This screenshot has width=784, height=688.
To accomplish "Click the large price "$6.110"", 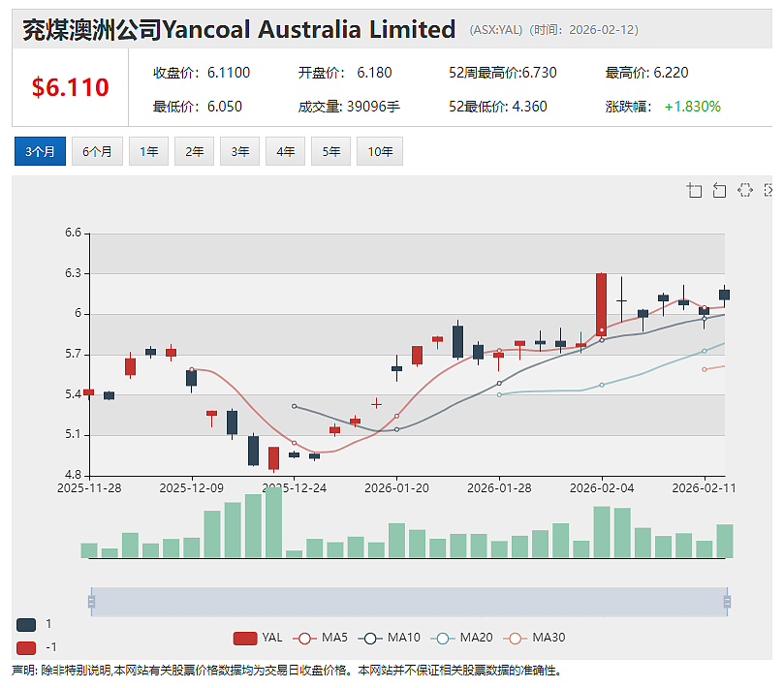I will [x=70, y=87].
